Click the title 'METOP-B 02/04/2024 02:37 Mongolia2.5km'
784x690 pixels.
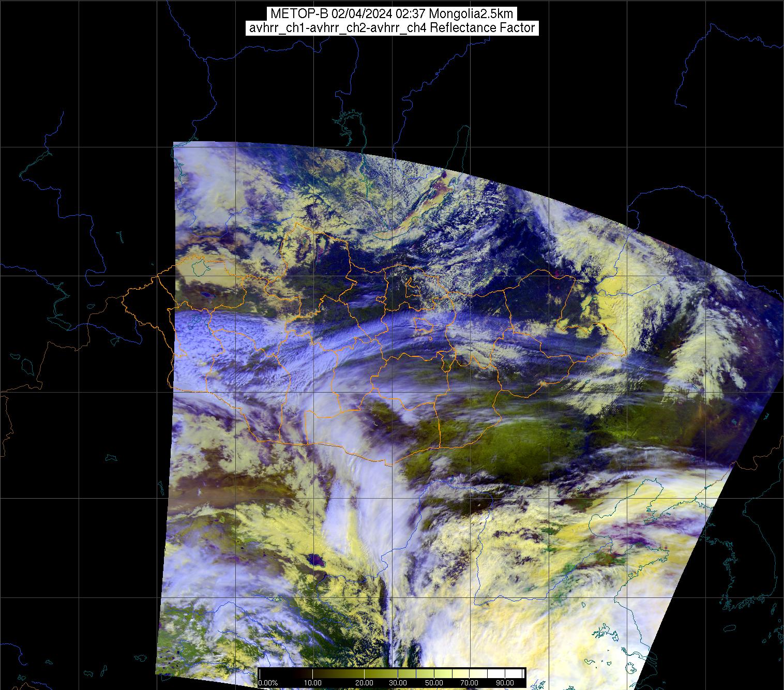click(391, 13)
